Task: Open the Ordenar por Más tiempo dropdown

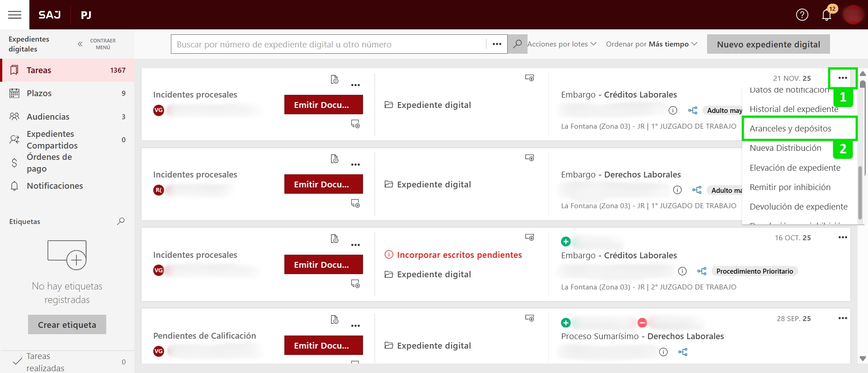Action: tap(651, 44)
